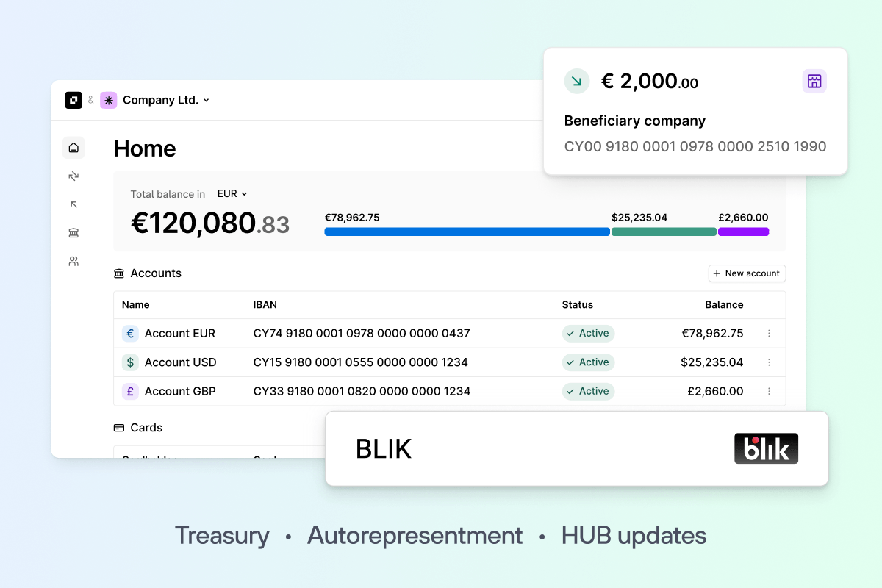
Task: Click the purple merchant icon on the payment card
Action: click(814, 81)
